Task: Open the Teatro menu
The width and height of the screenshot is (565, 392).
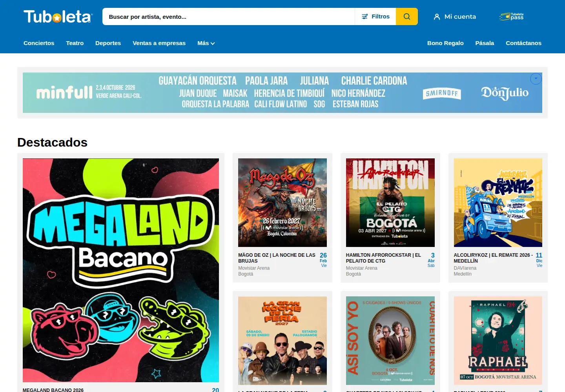Action: click(75, 43)
